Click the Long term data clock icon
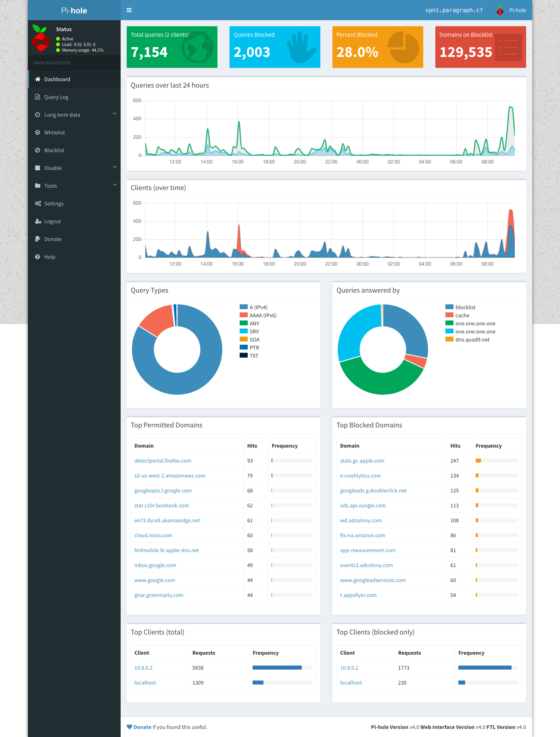 [x=38, y=115]
